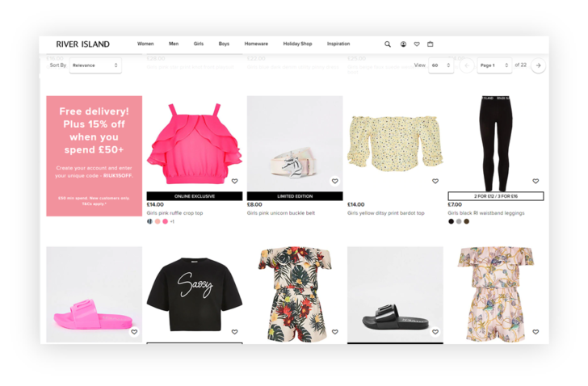Favourite the black slider sandal

435,332
